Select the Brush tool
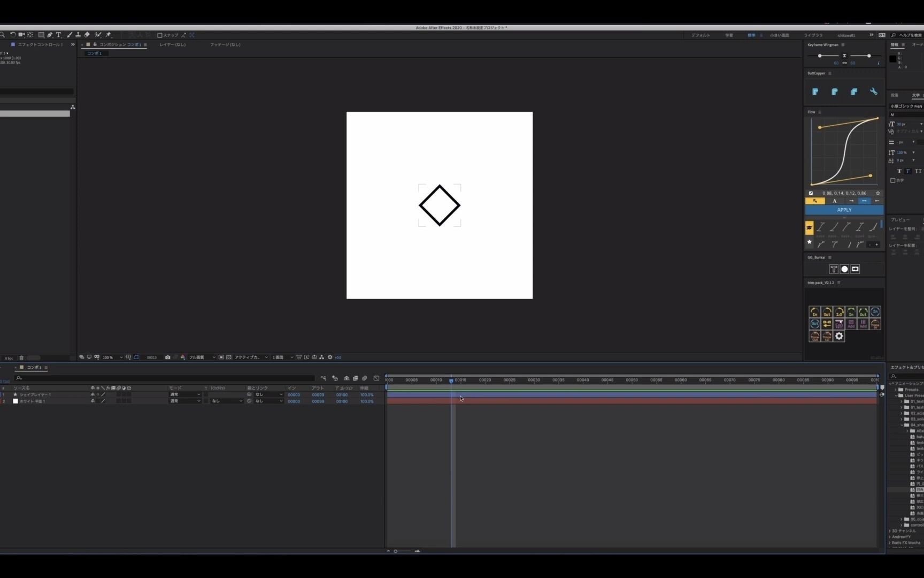 coord(70,35)
